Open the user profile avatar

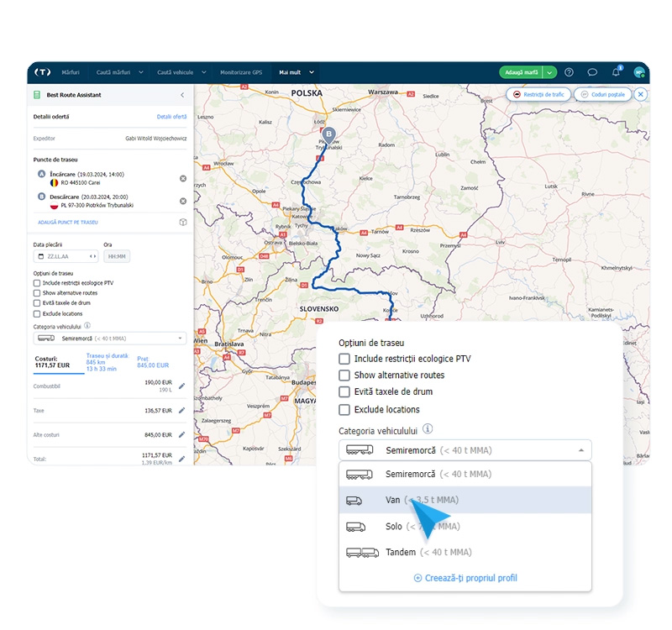[639, 72]
